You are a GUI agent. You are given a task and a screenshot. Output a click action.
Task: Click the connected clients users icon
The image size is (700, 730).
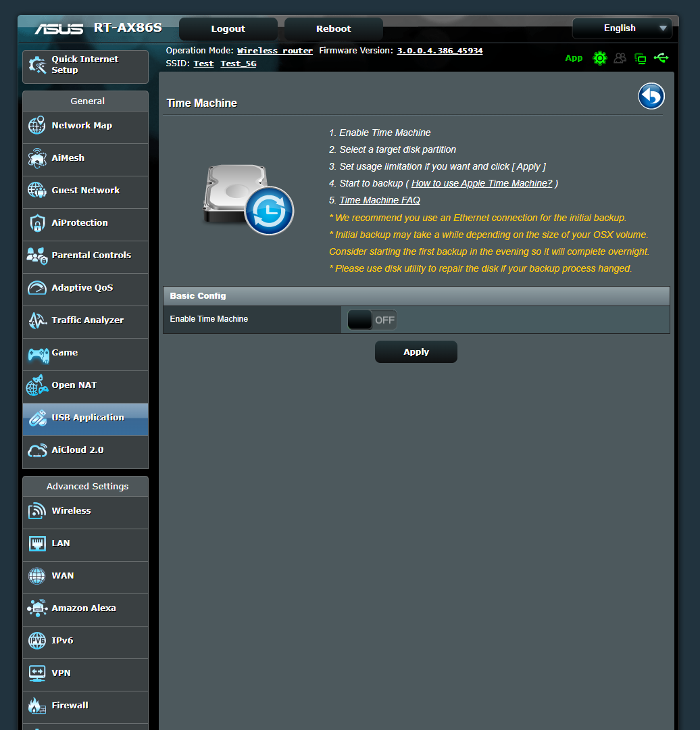point(620,58)
